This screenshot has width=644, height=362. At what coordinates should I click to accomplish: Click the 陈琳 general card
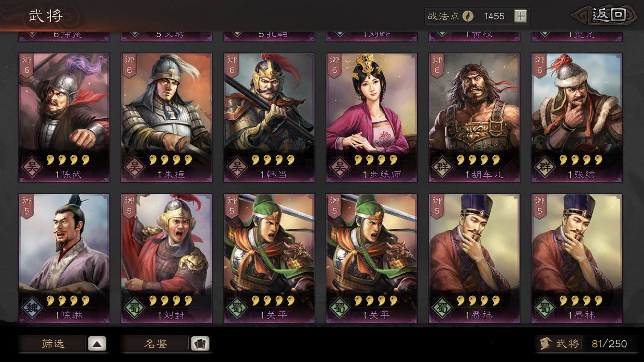tap(64, 259)
